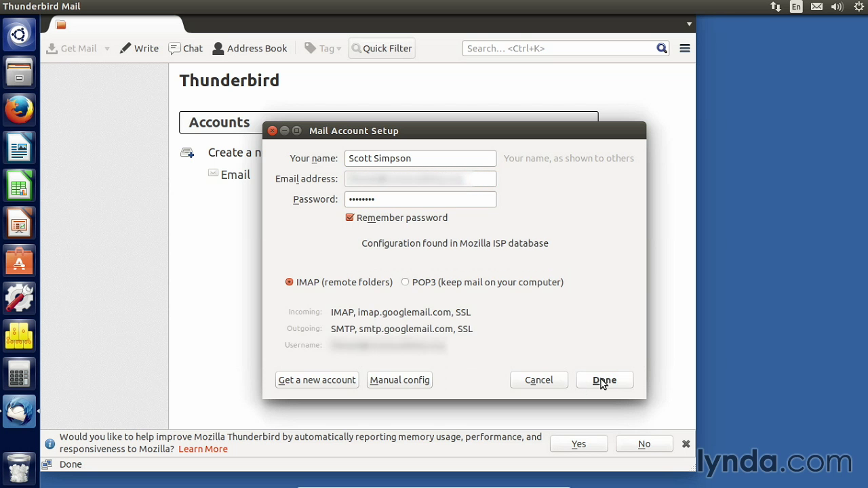Click Get a new account button
The width and height of the screenshot is (868, 488).
[317, 380]
